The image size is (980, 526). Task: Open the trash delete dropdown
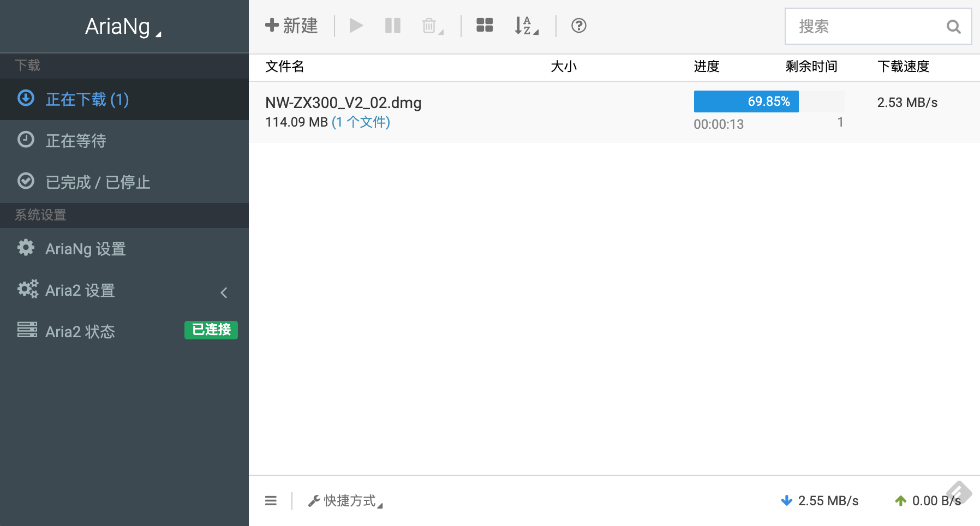click(433, 26)
